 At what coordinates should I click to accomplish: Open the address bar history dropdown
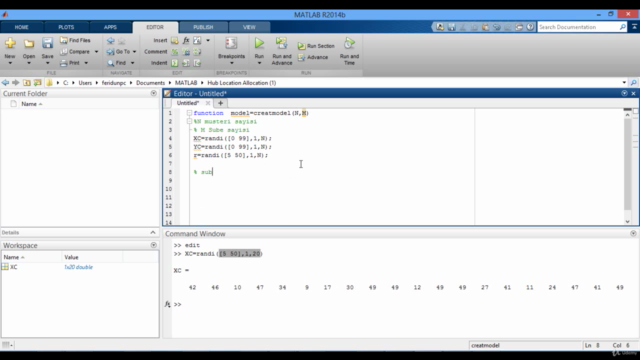coord(624,83)
